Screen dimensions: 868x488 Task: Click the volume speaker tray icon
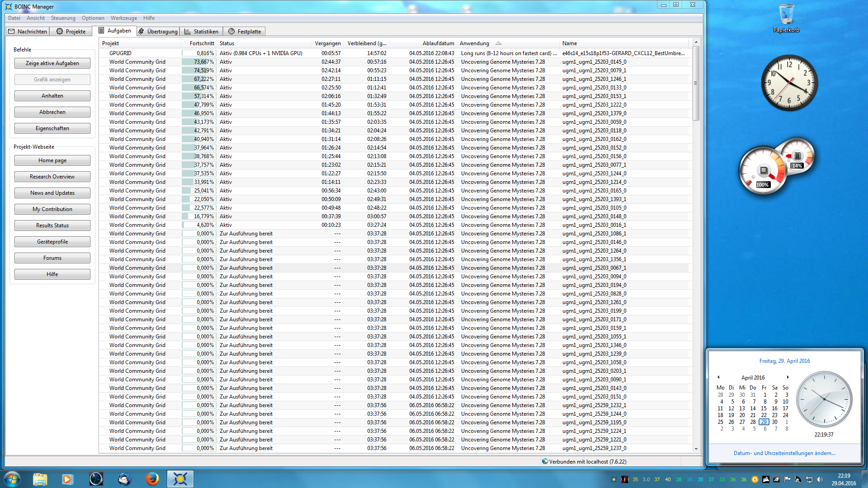[820, 479]
